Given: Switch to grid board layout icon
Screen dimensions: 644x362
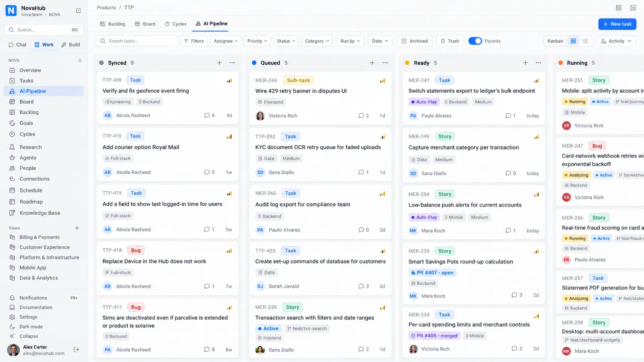Looking at the screenshot, I should click(573, 41).
